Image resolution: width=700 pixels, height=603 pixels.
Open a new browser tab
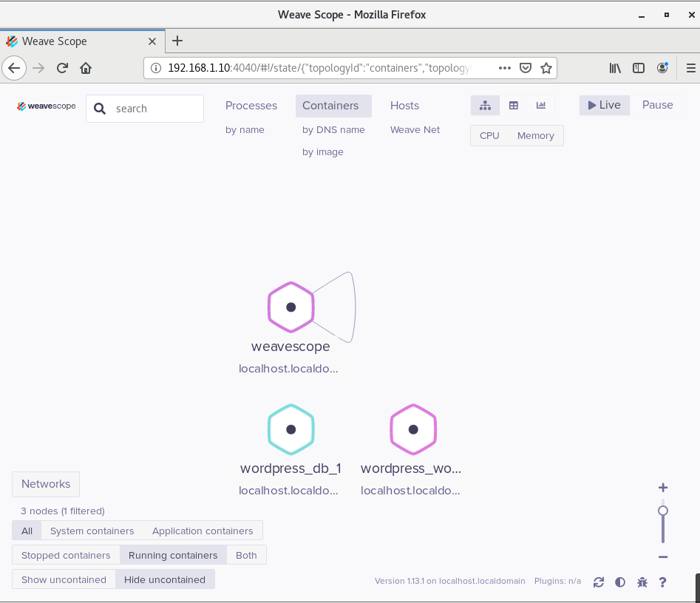pyautogui.click(x=177, y=41)
